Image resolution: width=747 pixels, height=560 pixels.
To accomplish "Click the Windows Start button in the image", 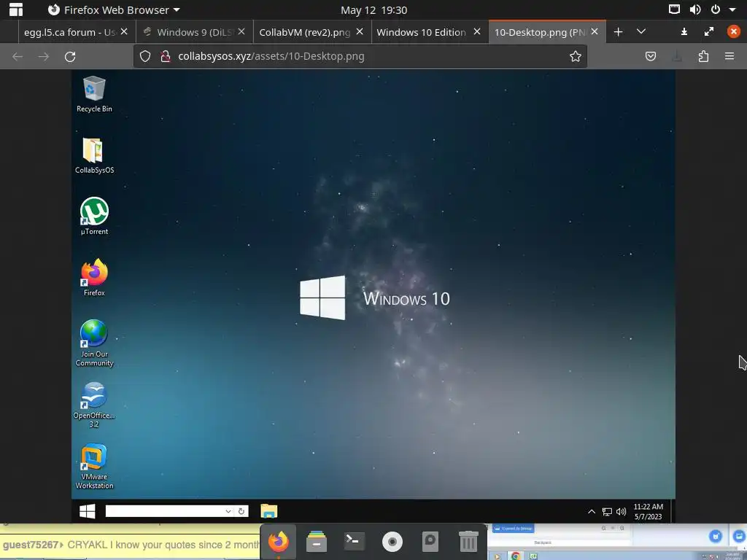I will click(x=88, y=511).
